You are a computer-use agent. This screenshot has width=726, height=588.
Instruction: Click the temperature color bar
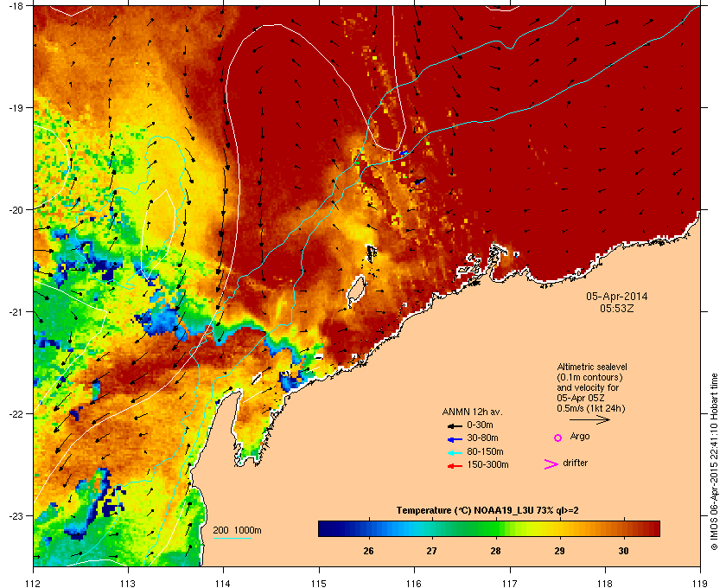(x=489, y=528)
